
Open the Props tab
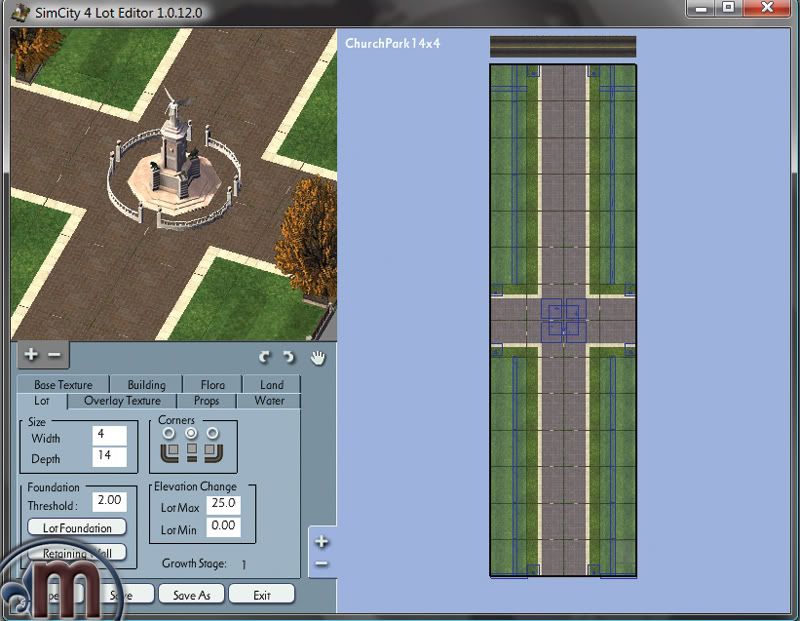[206, 401]
